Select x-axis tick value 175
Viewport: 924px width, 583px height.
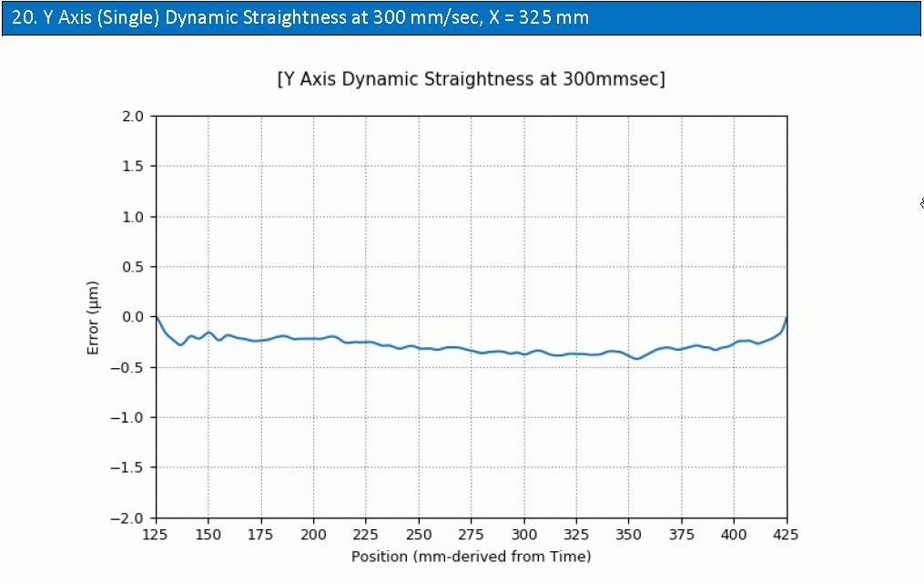coord(260,535)
